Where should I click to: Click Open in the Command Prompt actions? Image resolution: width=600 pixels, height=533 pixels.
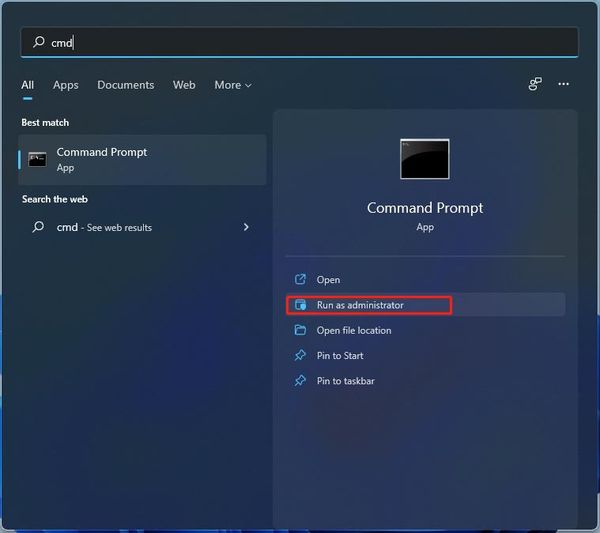(x=328, y=280)
